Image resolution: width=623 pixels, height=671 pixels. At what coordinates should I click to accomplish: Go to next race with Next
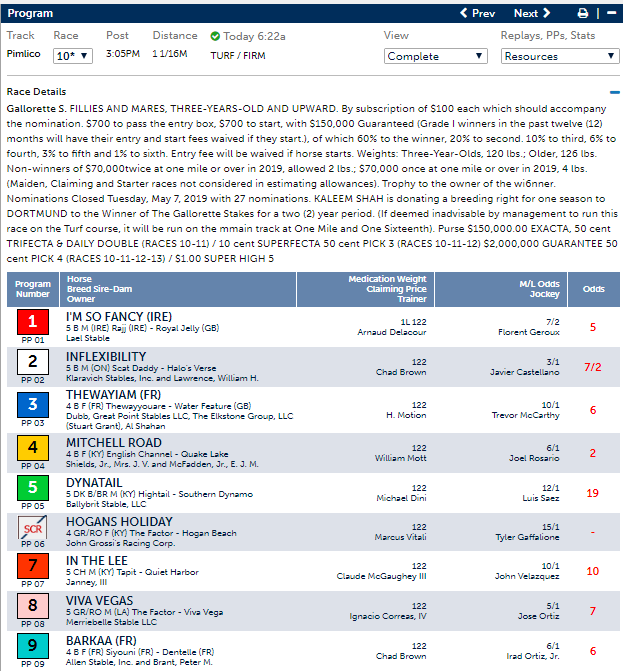pos(532,14)
